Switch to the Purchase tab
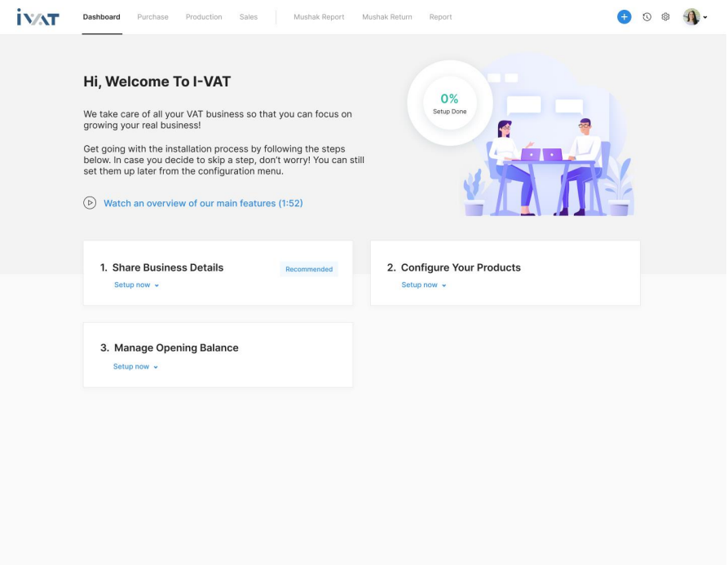Image resolution: width=728 pixels, height=565 pixels. [x=152, y=17]
